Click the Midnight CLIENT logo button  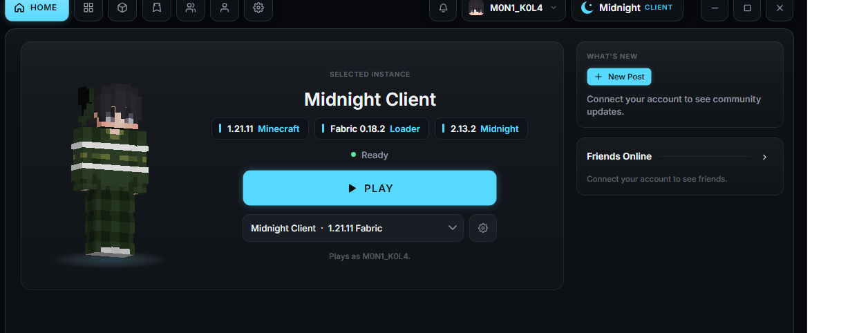[x=628, y=8]
